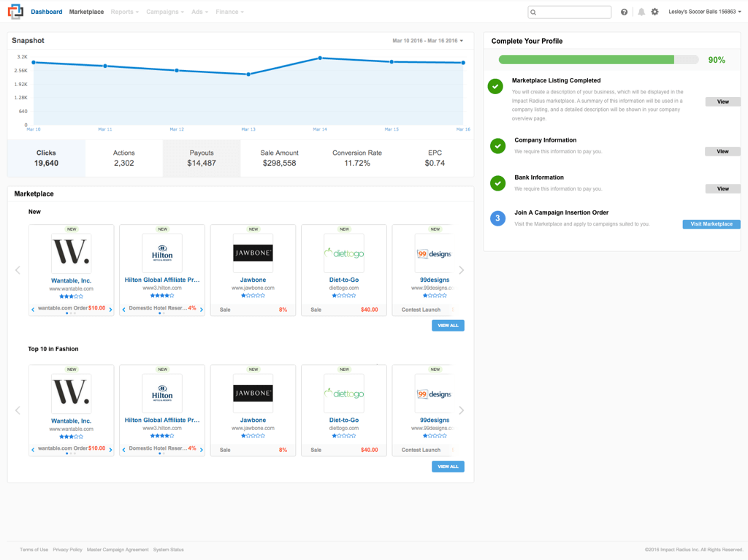Open the Privacy Policy footer link

click(67, 550)
